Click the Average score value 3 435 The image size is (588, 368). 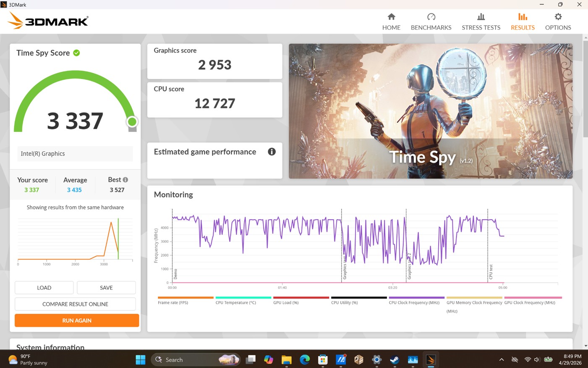tap(74, 190)
